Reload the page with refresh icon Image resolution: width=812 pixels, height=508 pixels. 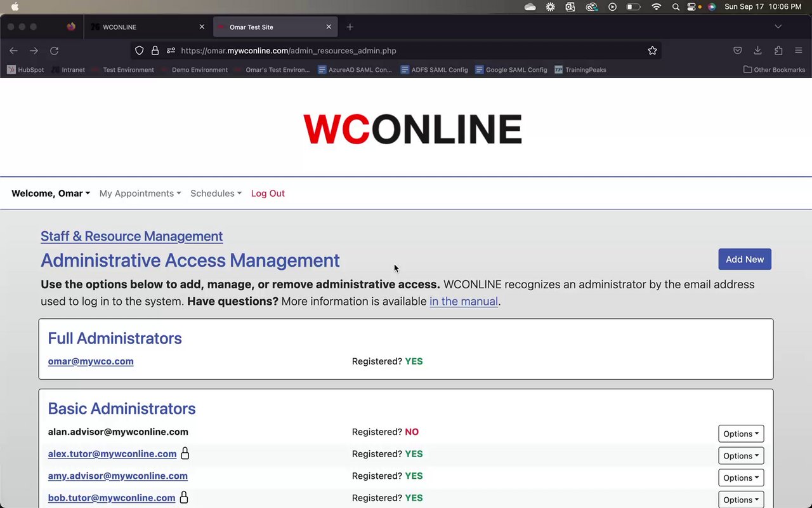55,51
